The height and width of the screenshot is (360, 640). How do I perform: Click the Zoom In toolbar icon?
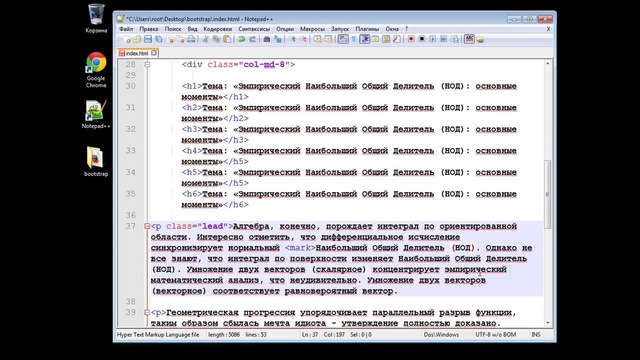click(x=293, y=39)
